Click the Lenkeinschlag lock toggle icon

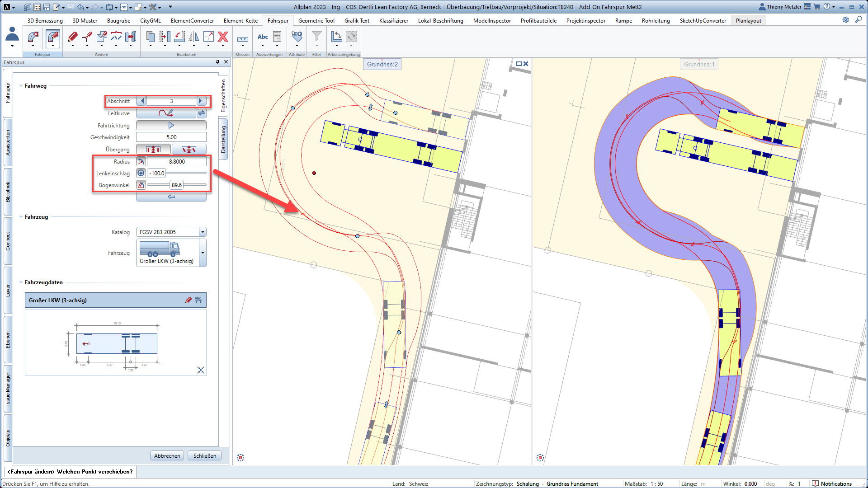point(141,173)
